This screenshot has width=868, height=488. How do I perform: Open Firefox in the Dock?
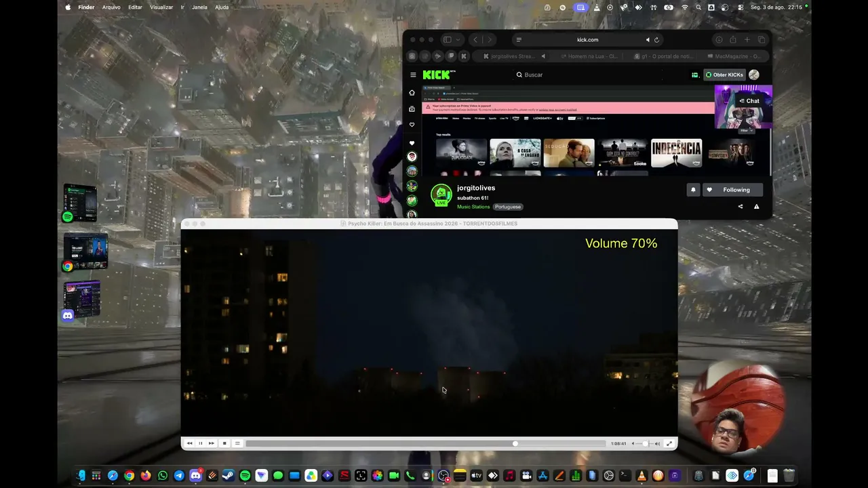click(x=146, y=476)
